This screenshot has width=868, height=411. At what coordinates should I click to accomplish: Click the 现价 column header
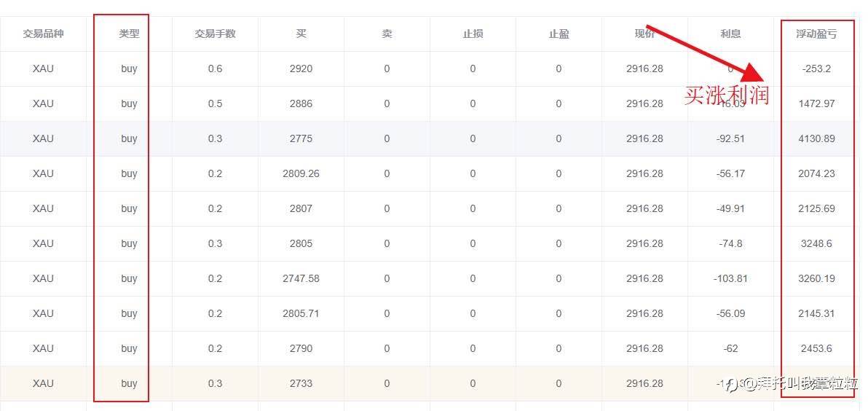point(644,34)
